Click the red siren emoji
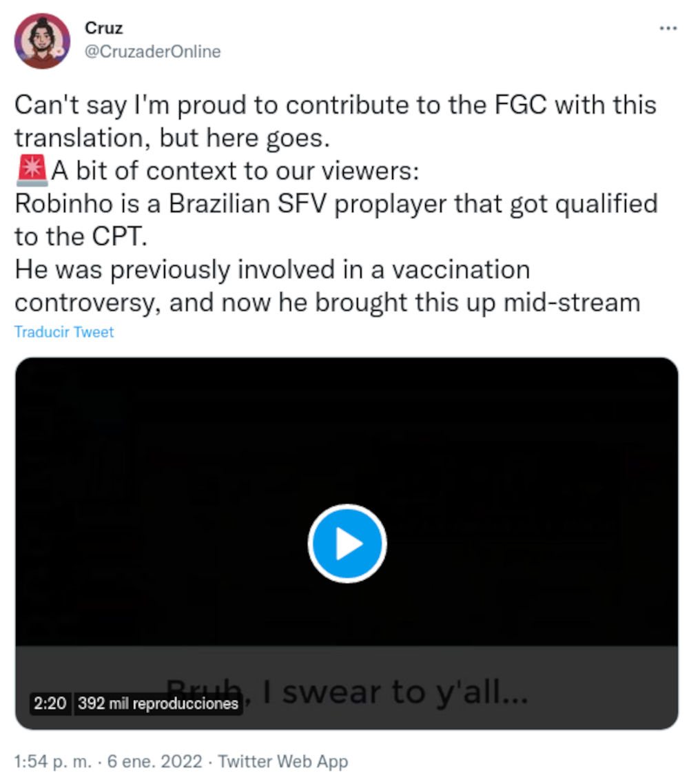689x784 pixels. (31, 169)
